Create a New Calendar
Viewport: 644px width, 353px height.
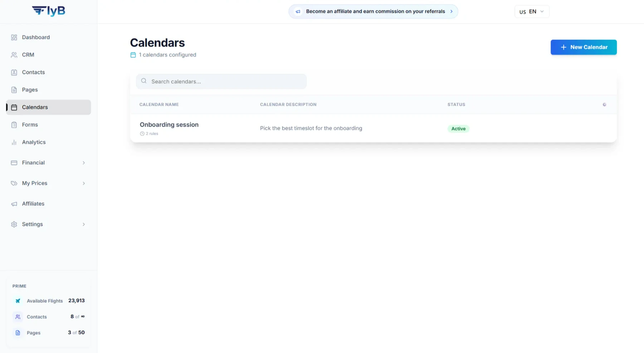[x=584, y=47]
